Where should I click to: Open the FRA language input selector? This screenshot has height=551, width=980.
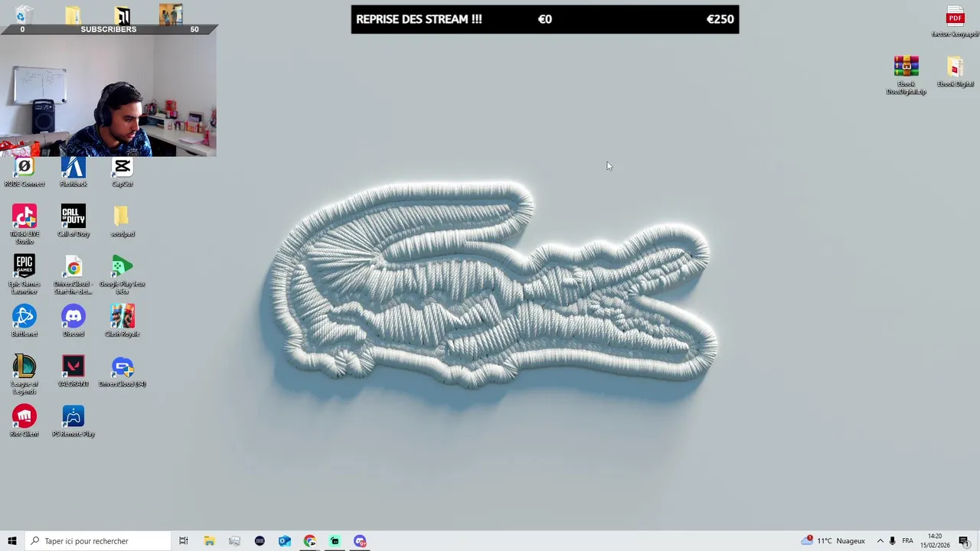coord(907,541)
